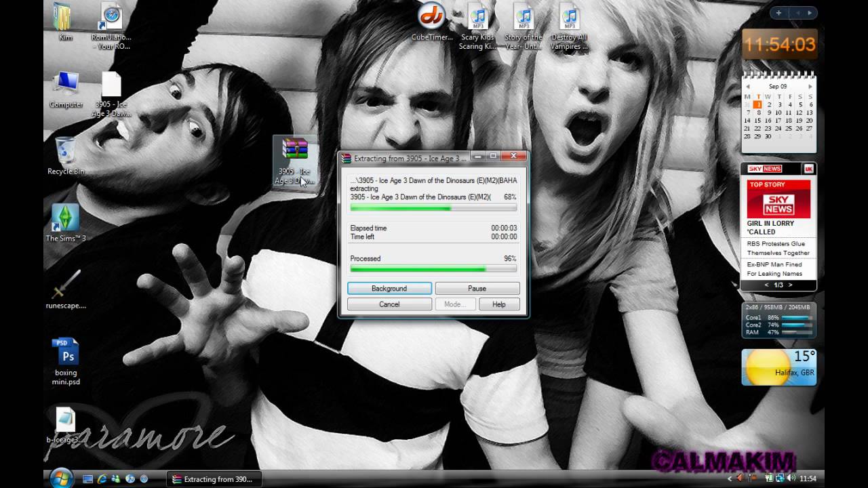Image resolution: width=868 pixels, height=488 pixels.
Task: Select day 15 in the calendar gadget
Action: (757, 121)
